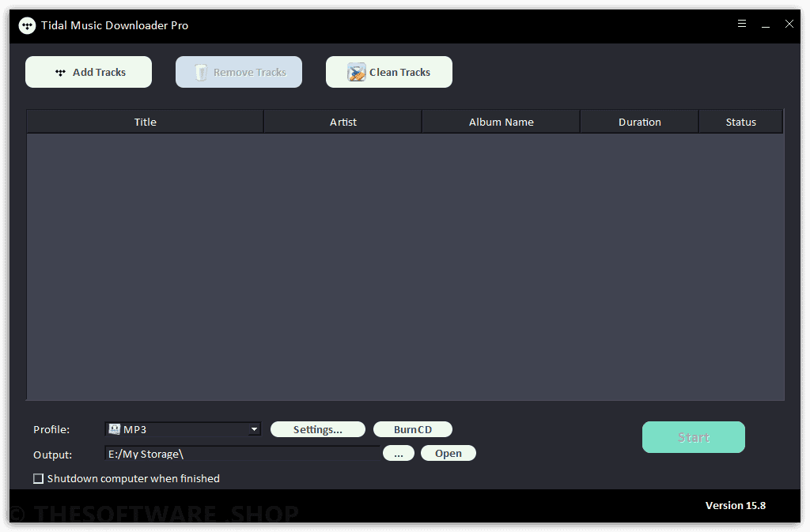810x532 pixels.
Task: Click the Duration column header
Action: click(x=639, y=122)
